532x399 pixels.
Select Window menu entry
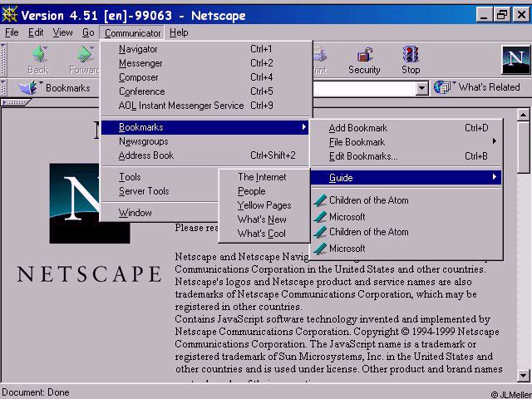click(x=160, y=213)
